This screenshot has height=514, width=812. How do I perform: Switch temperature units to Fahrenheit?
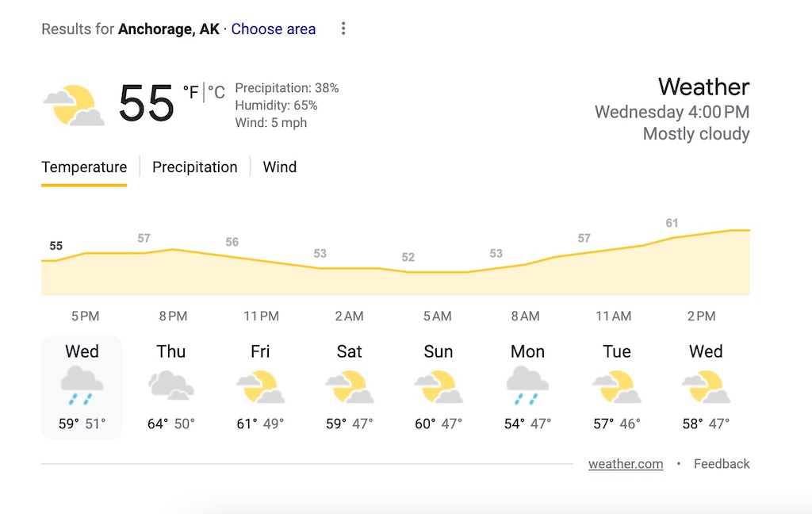pos(190,94)
